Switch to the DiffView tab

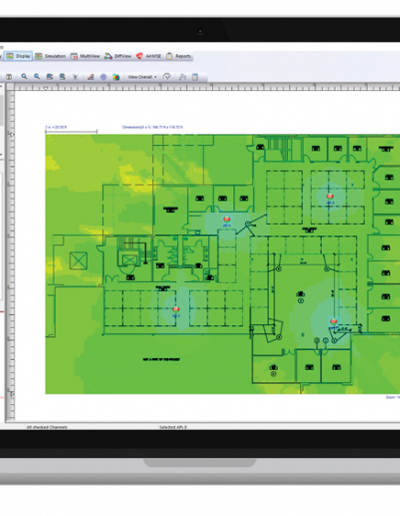pos(118,56)
